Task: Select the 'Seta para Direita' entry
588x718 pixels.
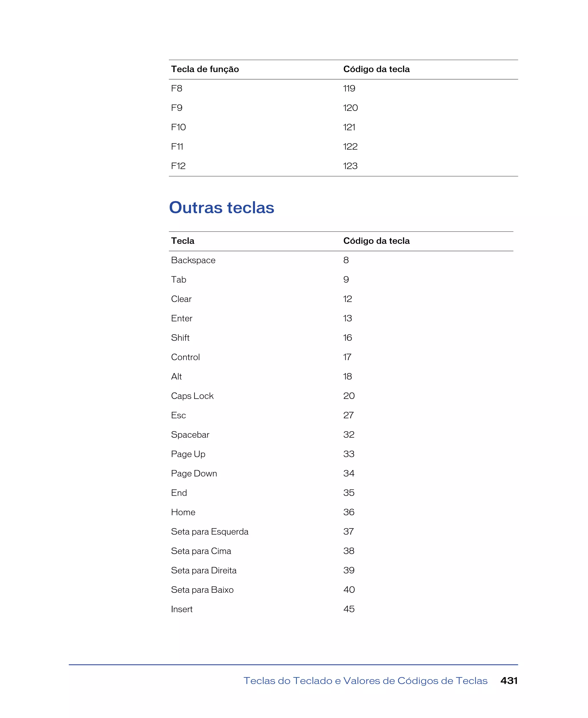Action: coord(204,571)
